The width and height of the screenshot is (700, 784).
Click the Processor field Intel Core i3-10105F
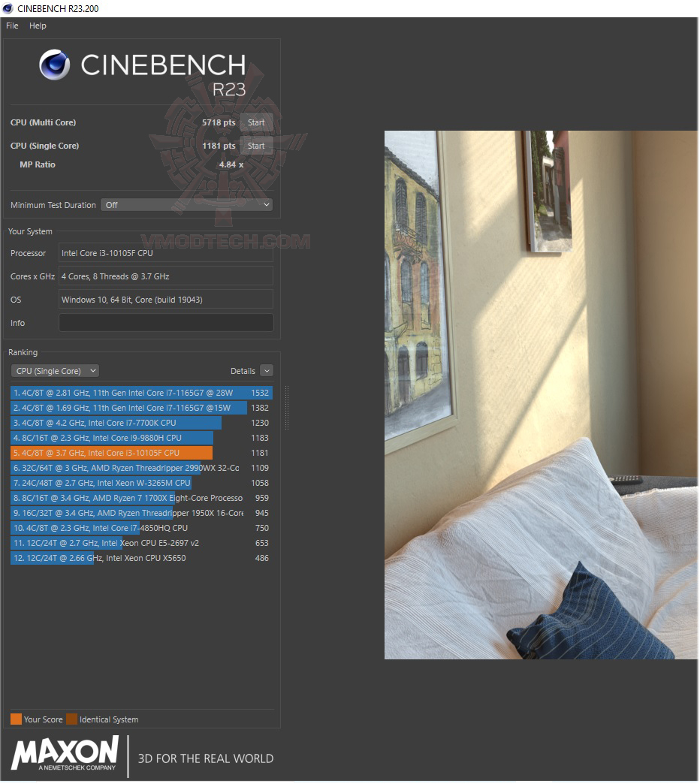point(166,254)
